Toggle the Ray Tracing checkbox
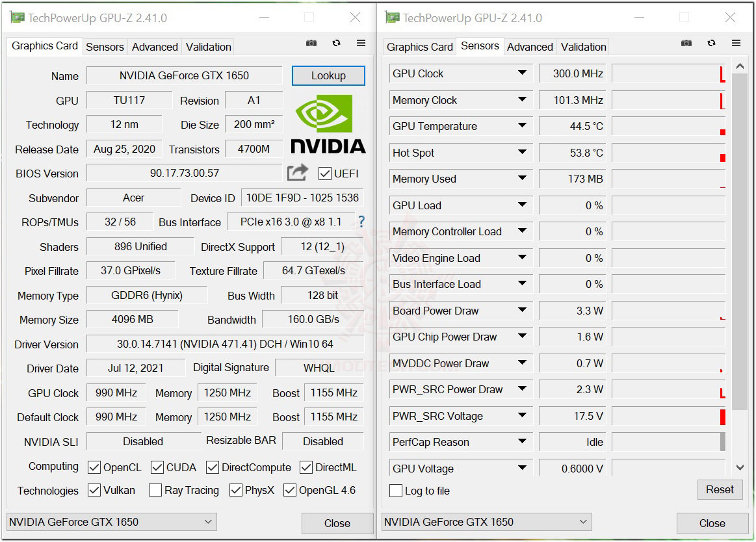This screenshot has height=542, width=756. point(155,491)
